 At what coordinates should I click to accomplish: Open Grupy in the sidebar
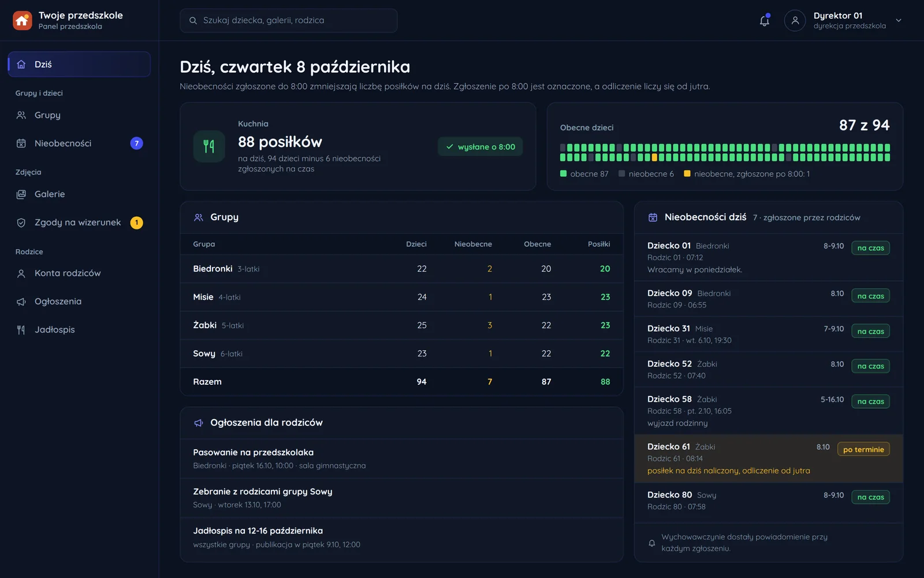point(79,115)
